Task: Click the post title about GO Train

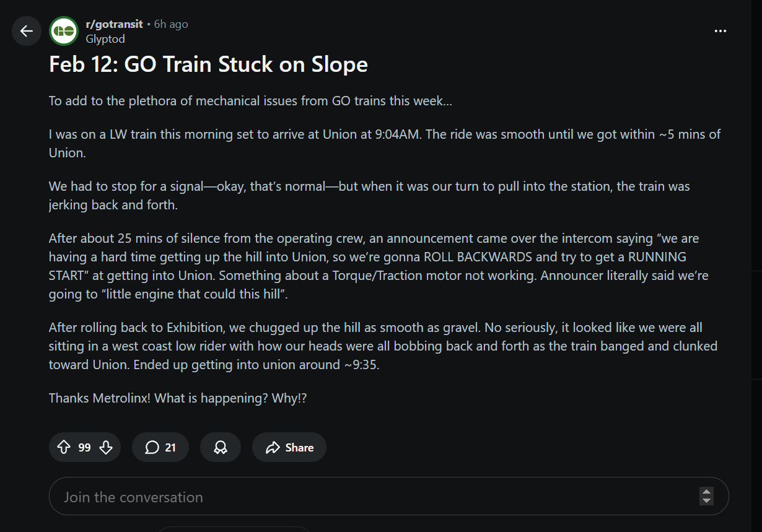Action: tap(208, 64)
